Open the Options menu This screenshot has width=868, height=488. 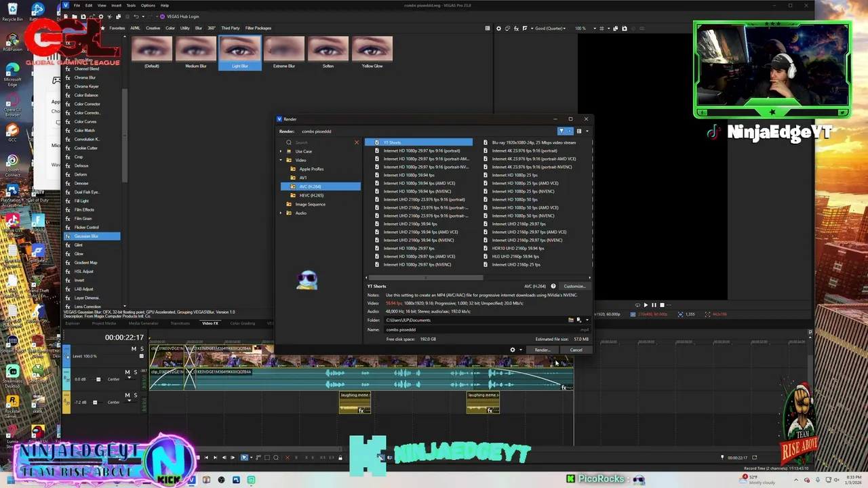point(148,5)
